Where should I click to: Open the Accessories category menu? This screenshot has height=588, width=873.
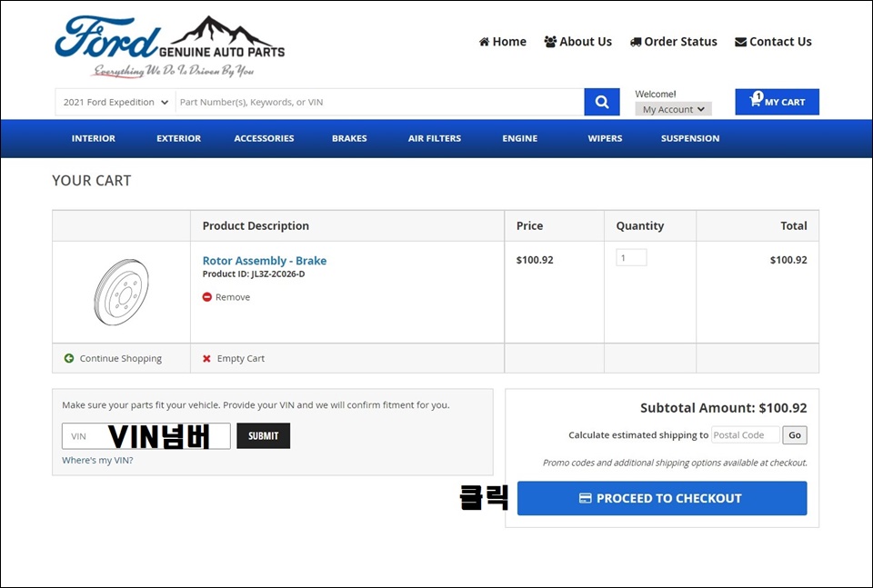pos(264,138)
